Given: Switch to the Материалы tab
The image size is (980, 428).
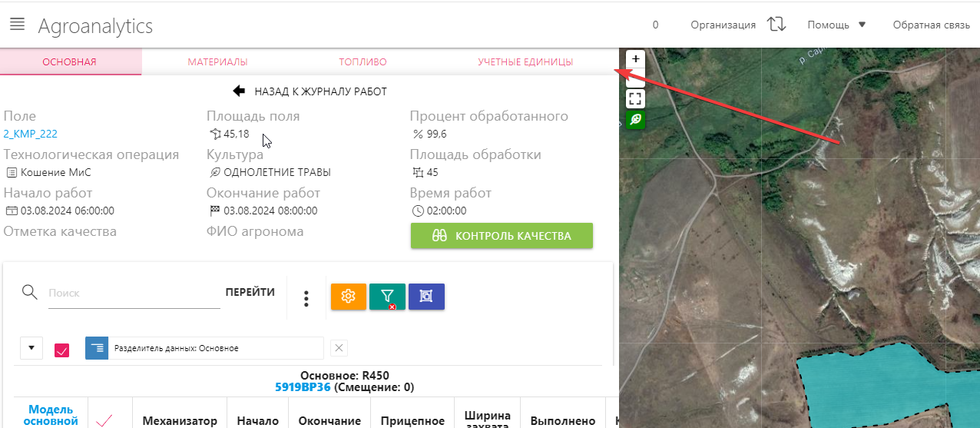Looking at the screenshot, I should [x=217, y=62].
